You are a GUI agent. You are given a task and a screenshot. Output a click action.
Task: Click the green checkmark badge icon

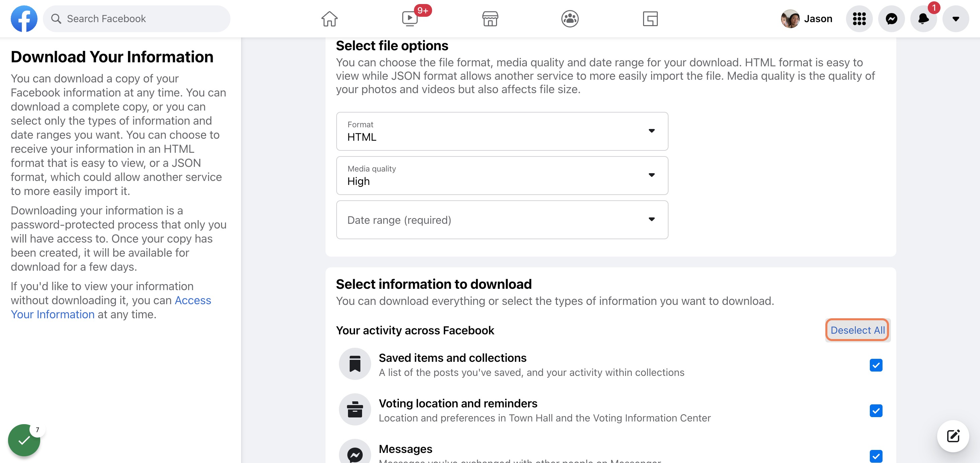click(x=24, y=440)
